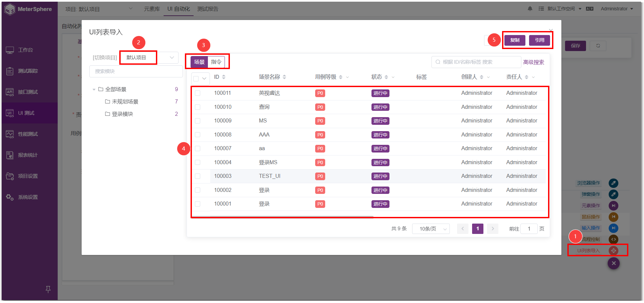Open the notification bell
Screen dimensions: 644x303
click(x=530, y=9)
